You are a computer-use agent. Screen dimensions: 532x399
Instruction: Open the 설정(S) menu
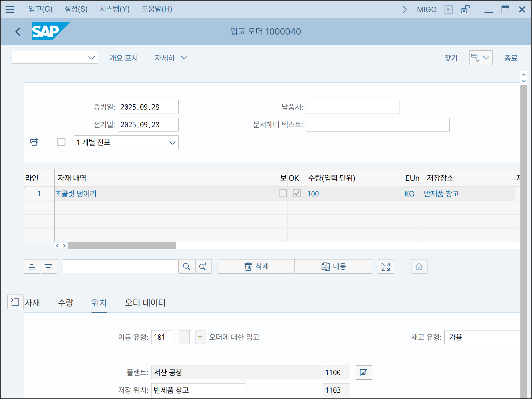[76, 9]
